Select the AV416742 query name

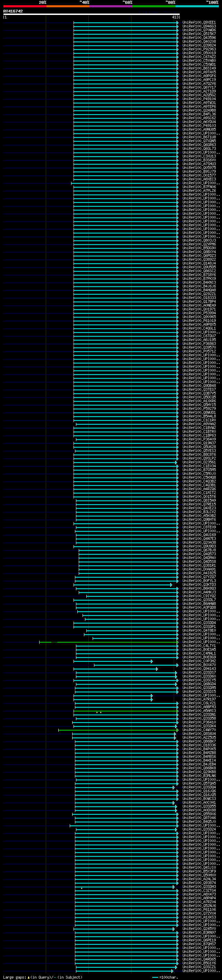click(13, 11)
